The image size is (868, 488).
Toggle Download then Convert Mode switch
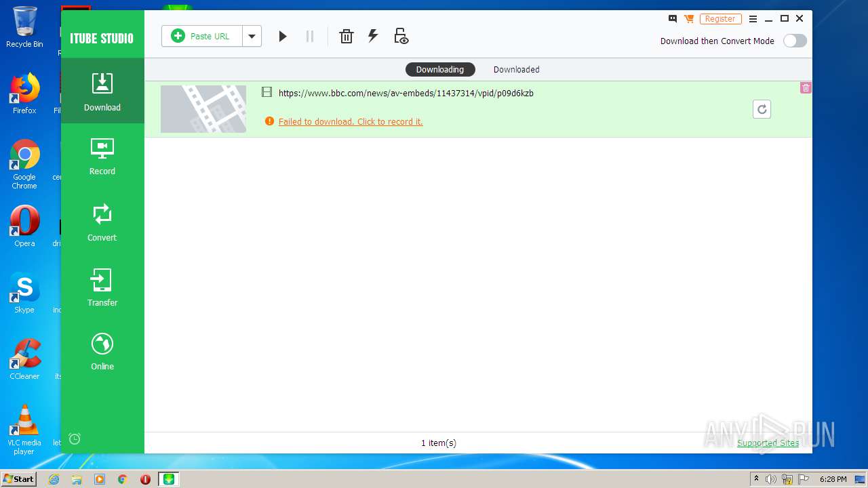click(x=795, y=41)
